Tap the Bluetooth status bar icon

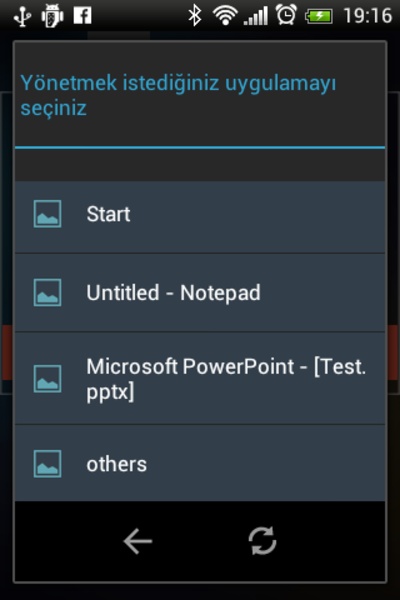[195, 15]
